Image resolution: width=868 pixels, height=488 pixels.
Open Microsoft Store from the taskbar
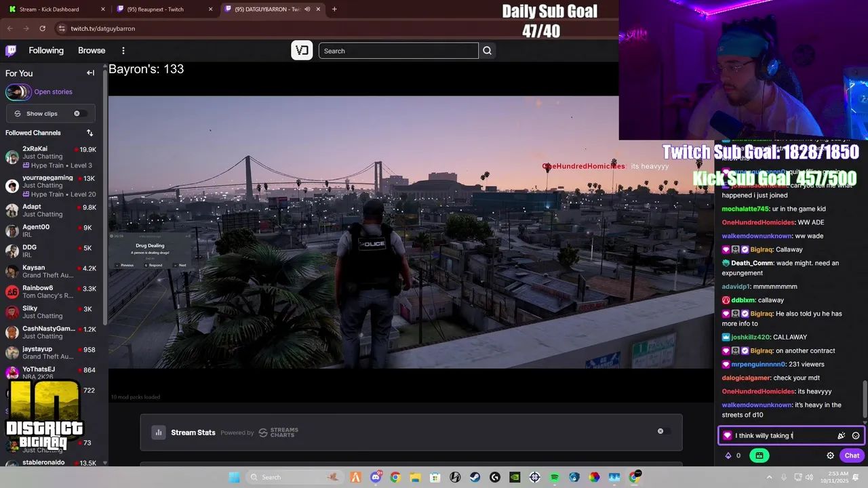pos(435,477)
